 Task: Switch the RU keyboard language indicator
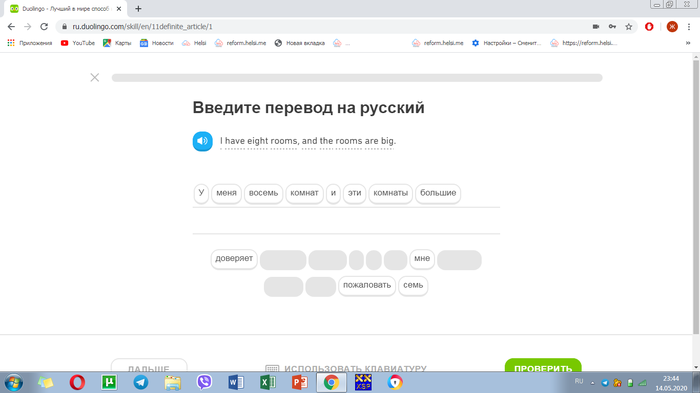[579, 381]
